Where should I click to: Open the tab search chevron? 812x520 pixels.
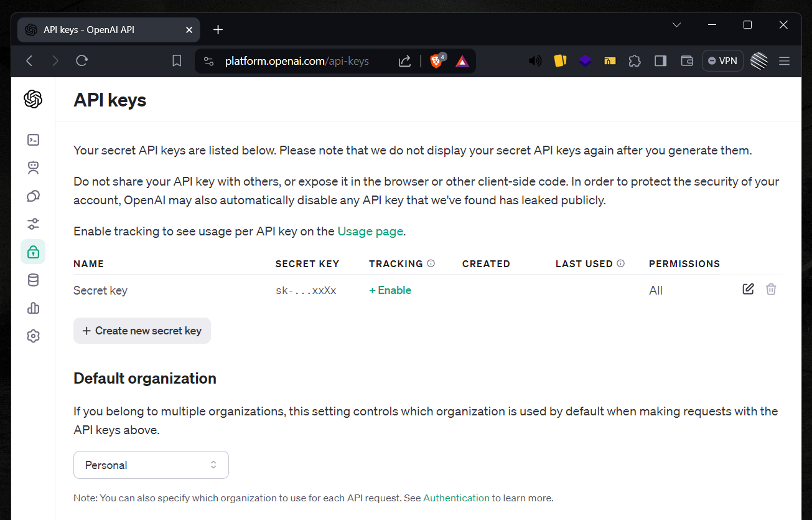coord(676,25)
